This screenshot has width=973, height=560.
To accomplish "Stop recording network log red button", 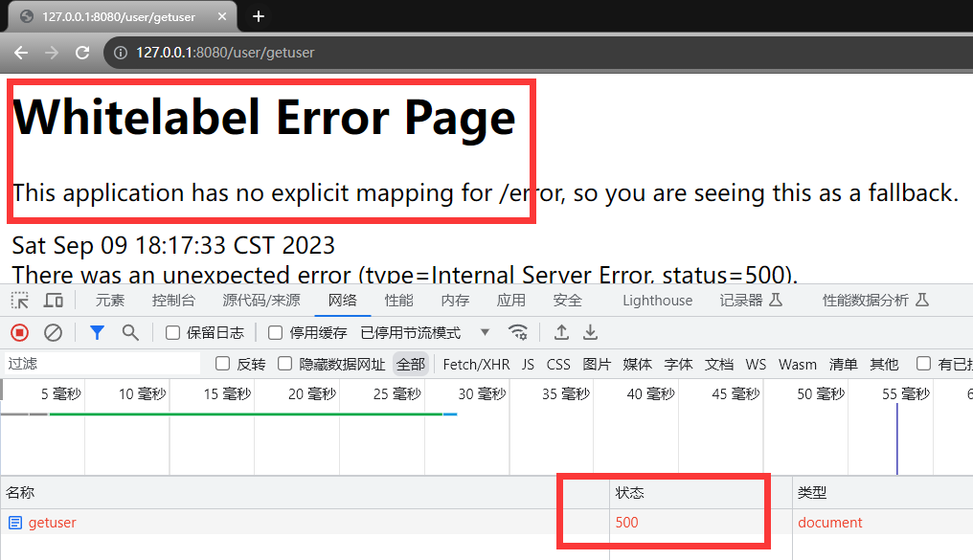I will (x=20, y=333).
